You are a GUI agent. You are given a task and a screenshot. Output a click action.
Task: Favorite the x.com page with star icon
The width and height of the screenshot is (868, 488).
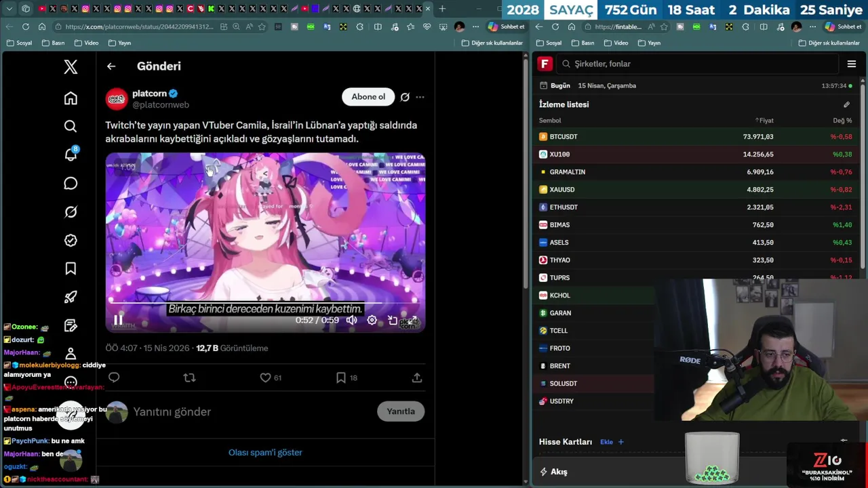point(260,26)
